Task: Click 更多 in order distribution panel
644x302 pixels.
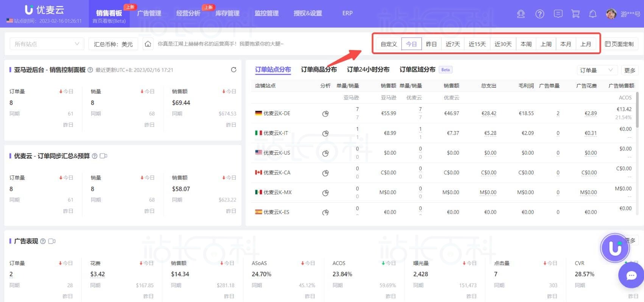Action: point(630,70)
